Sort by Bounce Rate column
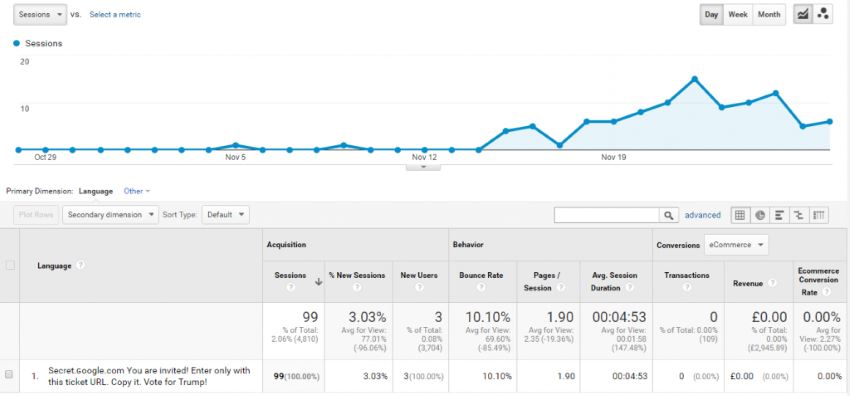 (x=481, y=275)
